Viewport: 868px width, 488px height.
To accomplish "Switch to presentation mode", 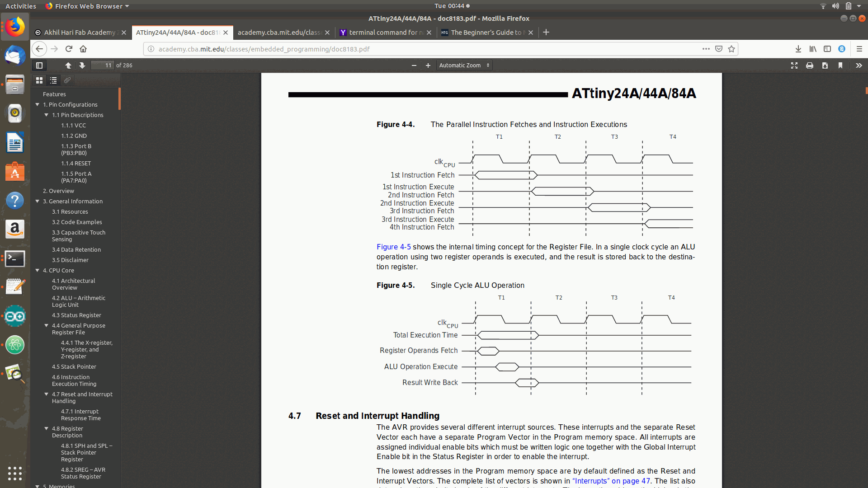I will click(794, 66).
